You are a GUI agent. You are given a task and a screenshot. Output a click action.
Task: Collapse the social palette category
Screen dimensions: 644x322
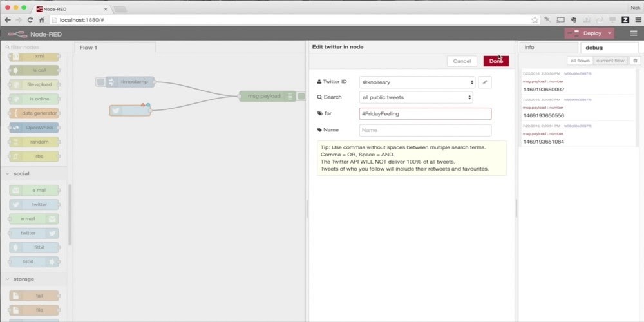(22, 173)
